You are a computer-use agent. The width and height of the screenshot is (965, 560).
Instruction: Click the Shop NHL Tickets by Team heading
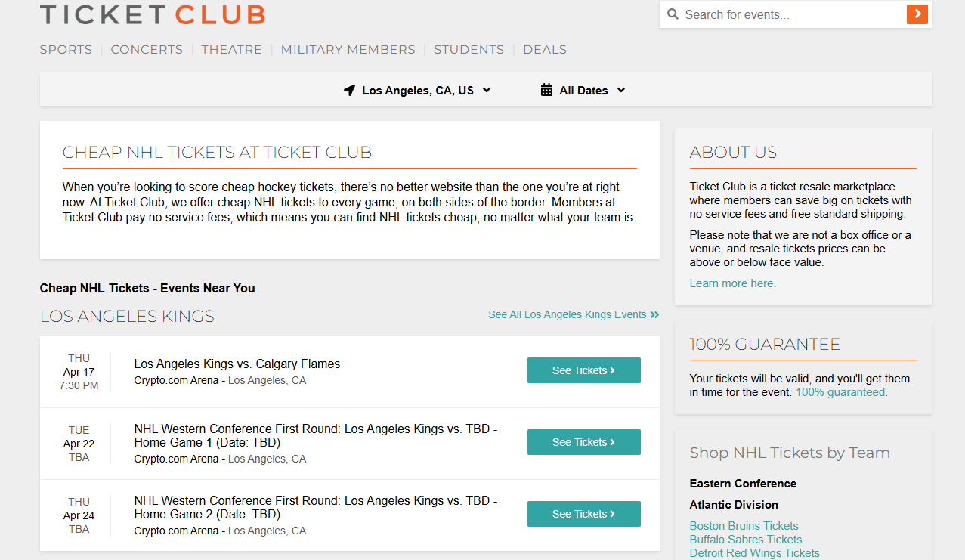click(790, 453)
